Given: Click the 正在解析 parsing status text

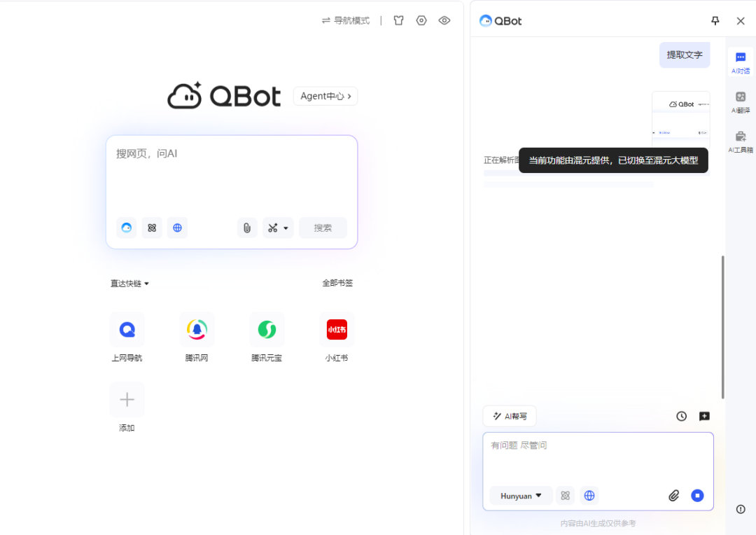Looking at the screenshot, I should point(501,160).
